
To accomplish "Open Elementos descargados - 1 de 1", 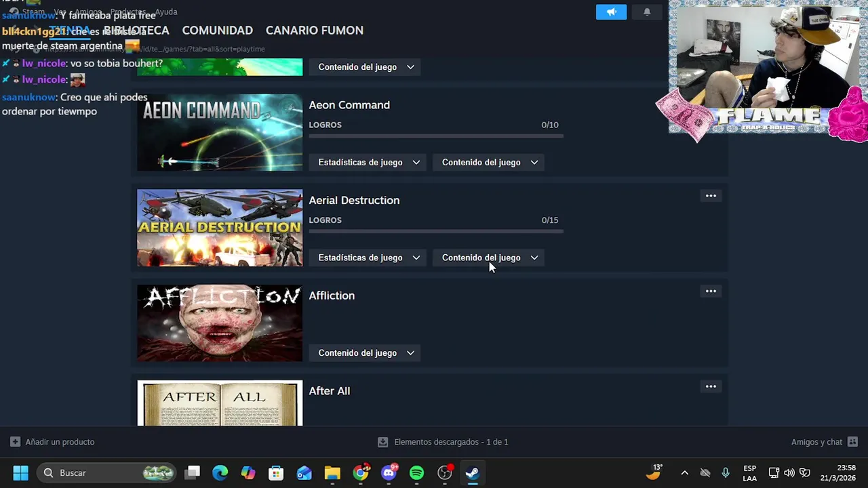I will [x=451, y=442].
